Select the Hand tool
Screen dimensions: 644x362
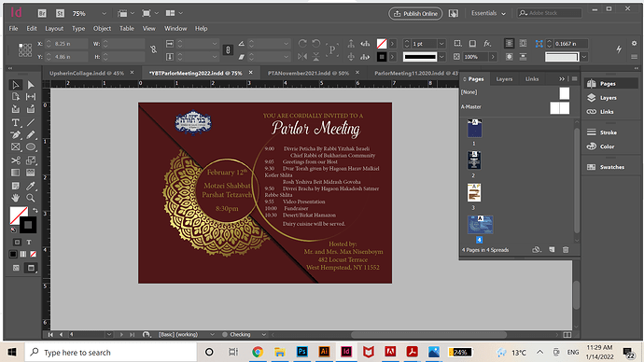(x=15, y=198)
